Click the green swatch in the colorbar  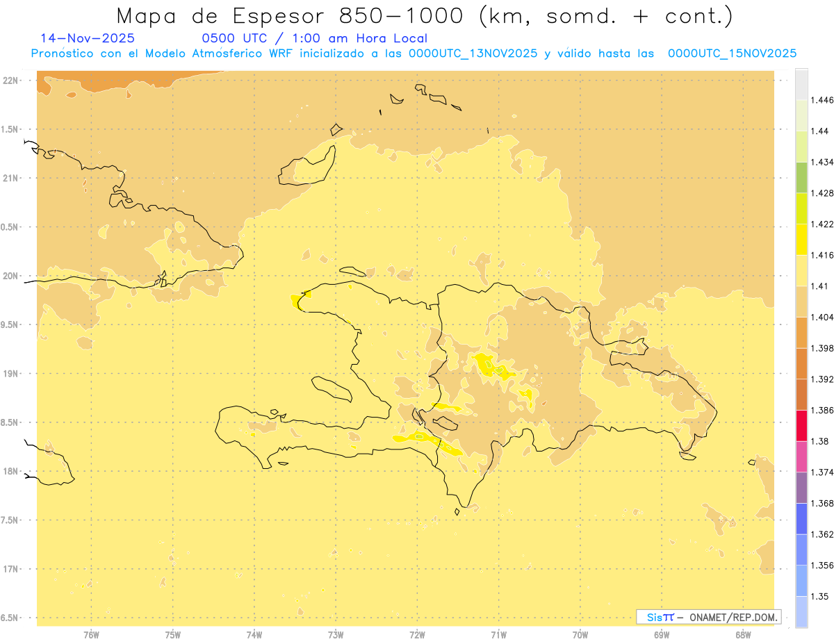coord(801,177)
